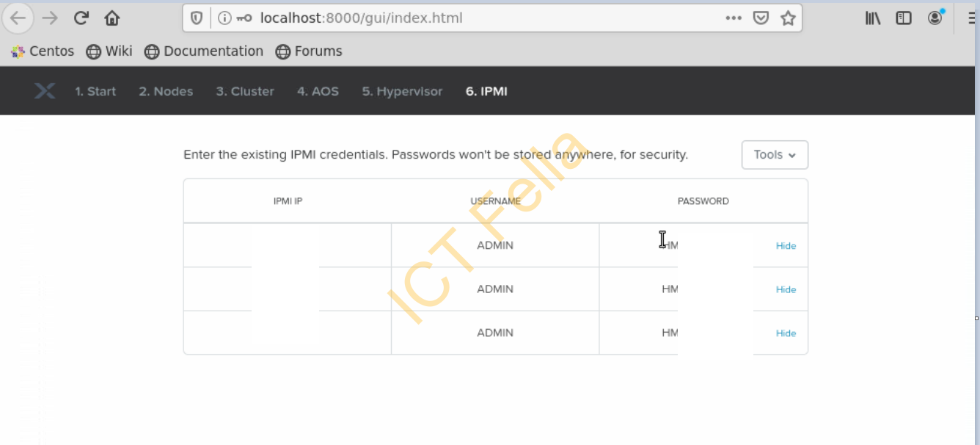This screenshot has width=980, height=445.
Task: Expand the Tools dropdown
Action: [x=775, y=155]
